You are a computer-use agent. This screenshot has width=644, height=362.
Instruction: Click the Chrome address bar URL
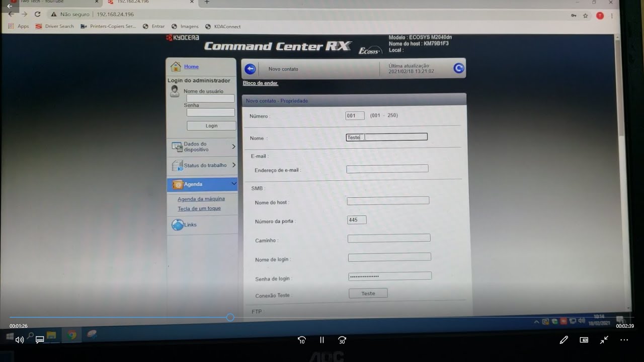pos(115,15)
